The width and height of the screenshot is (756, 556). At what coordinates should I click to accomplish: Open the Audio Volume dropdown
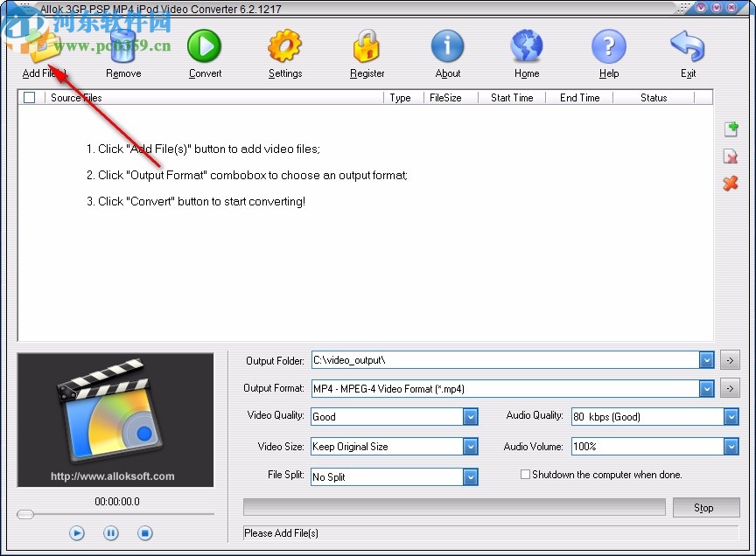click(731, 446)
